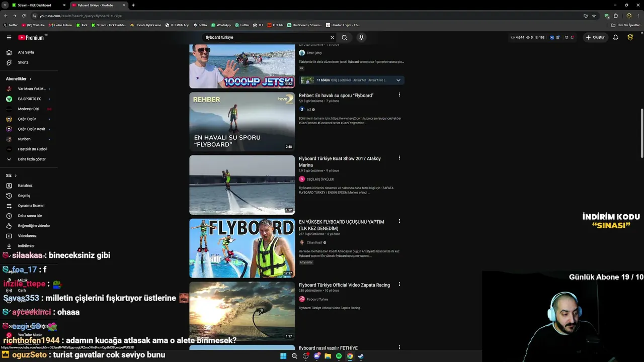Open the Cihan Kosif channel
The height and width of the screenshot is (362, 644).
tap(314, 243)
